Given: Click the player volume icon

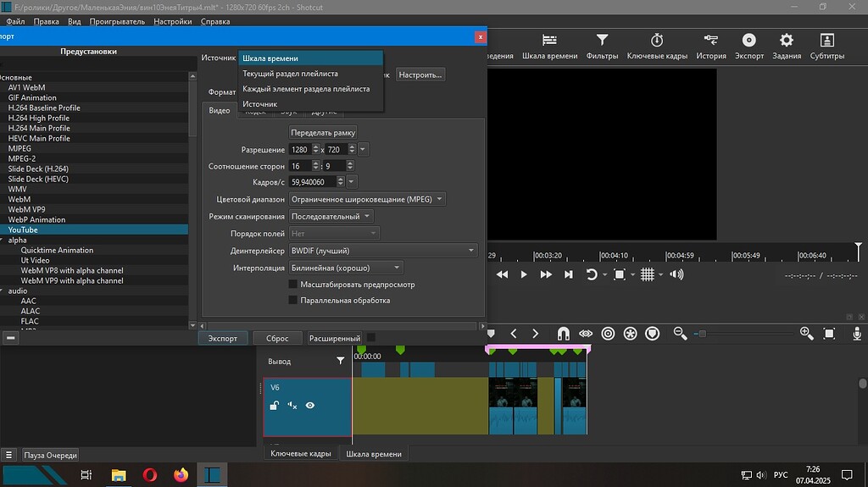Looking at the screenshot, I should pyautogui.click(x=676, y=274).
